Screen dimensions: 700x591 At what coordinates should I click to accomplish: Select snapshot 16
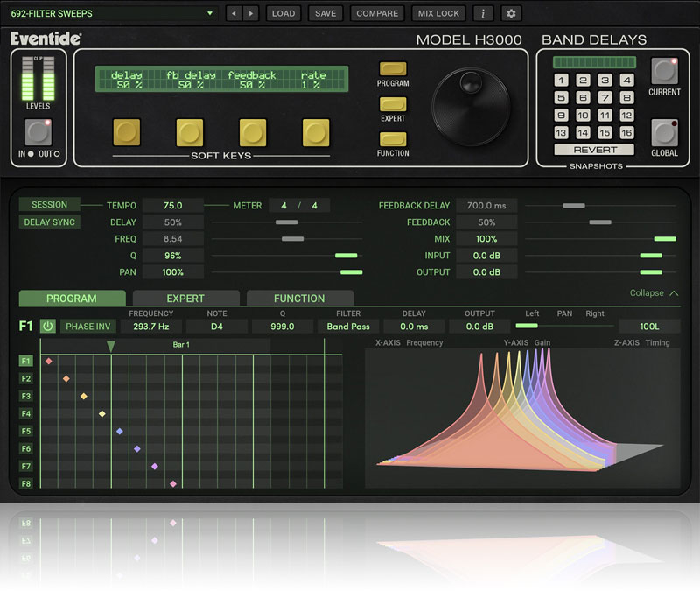(626, 133)
